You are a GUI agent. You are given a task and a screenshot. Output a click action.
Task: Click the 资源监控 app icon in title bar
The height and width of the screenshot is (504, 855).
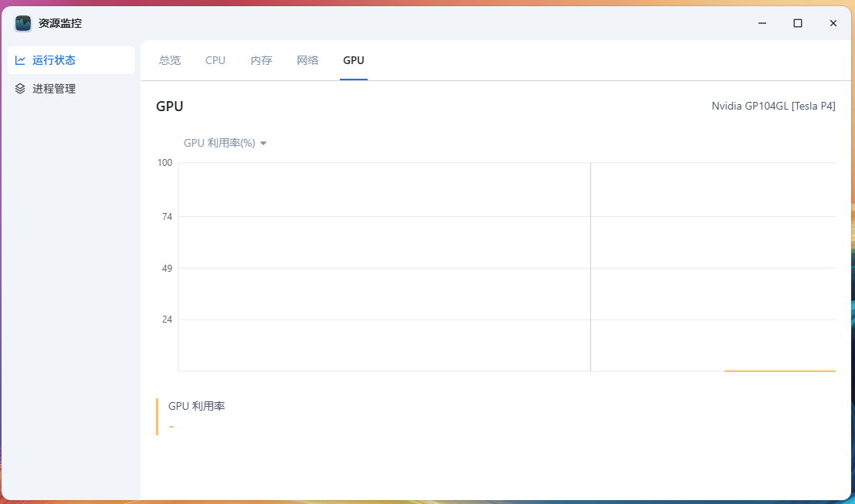(x=23, y=23)
